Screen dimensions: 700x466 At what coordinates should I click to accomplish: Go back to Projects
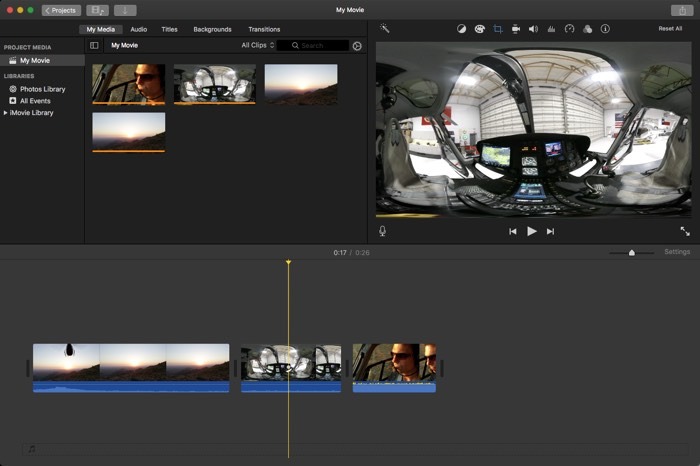(x=61, y=10)
